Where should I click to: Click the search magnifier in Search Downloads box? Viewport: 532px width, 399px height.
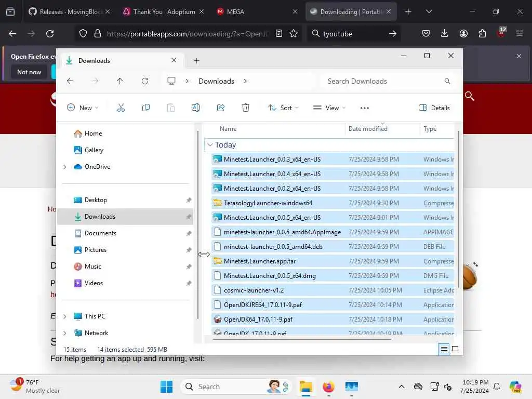pos(447,81)
